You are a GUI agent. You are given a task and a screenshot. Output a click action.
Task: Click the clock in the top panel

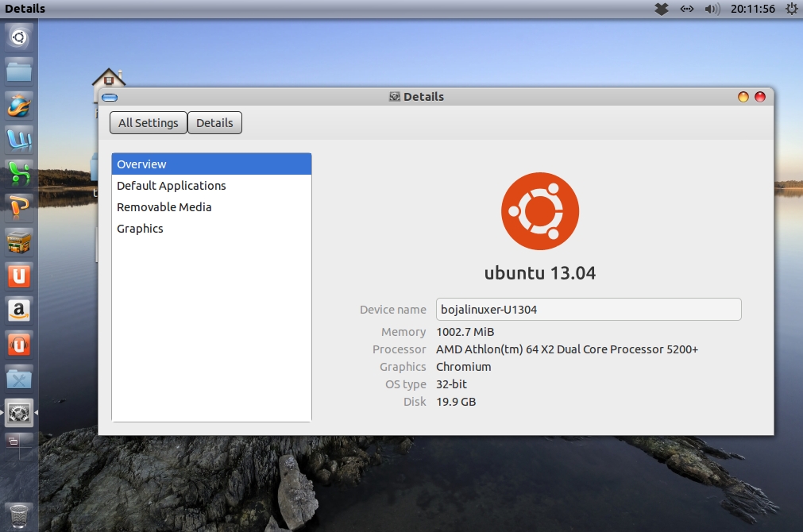coord(751,9)
